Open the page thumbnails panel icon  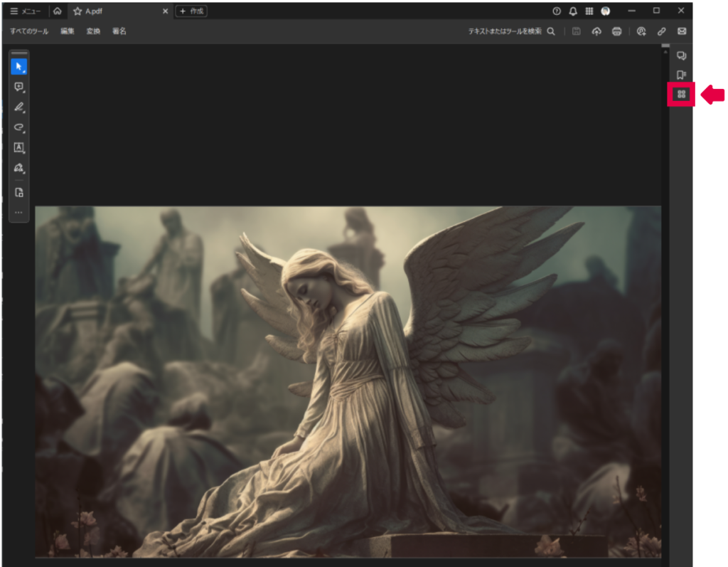[x=681, y=94]
